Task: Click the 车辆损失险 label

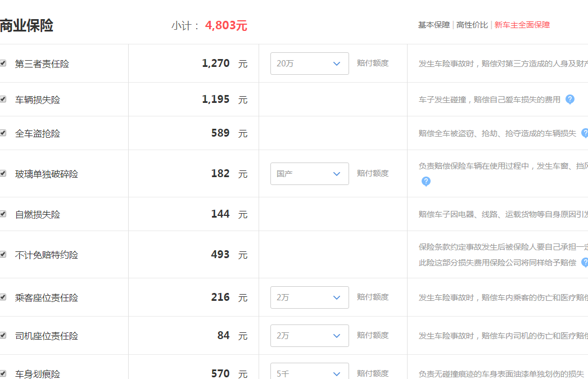Action: pos(38,100)
